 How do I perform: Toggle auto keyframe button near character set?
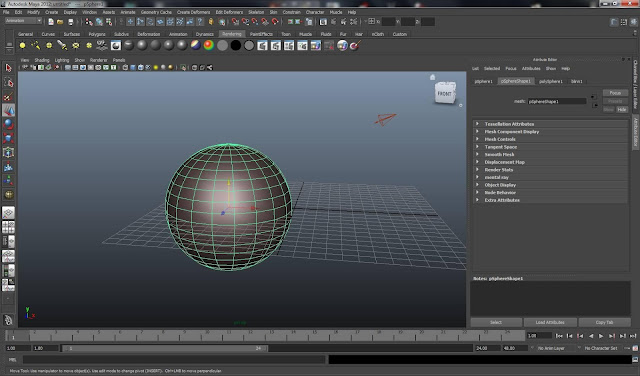click(x=636, y=348)
